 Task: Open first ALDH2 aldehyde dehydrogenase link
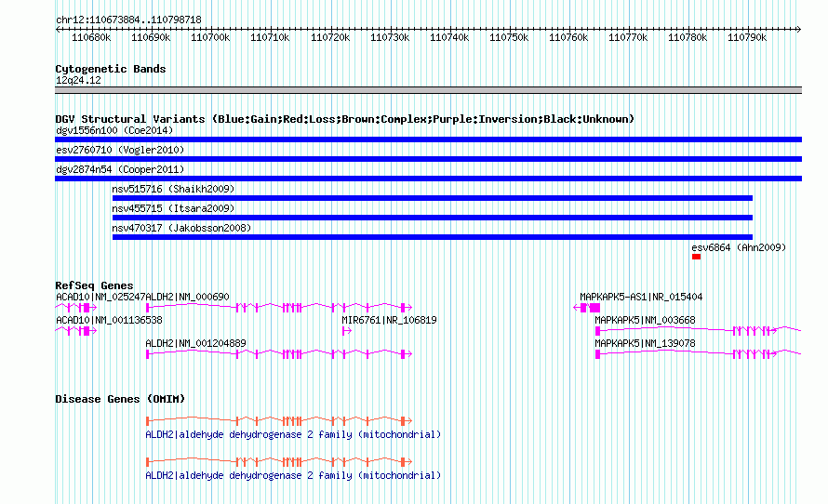click(x=293, y=434)
